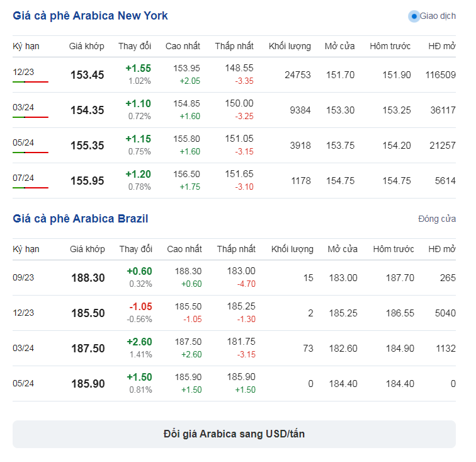Viewport: 476px width, 462px height.
Task: Click the +1.20 change value
Action: point(138,174)
